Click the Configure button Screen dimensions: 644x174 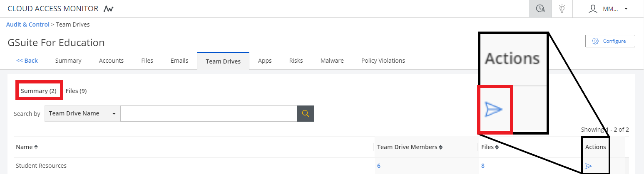610,41
